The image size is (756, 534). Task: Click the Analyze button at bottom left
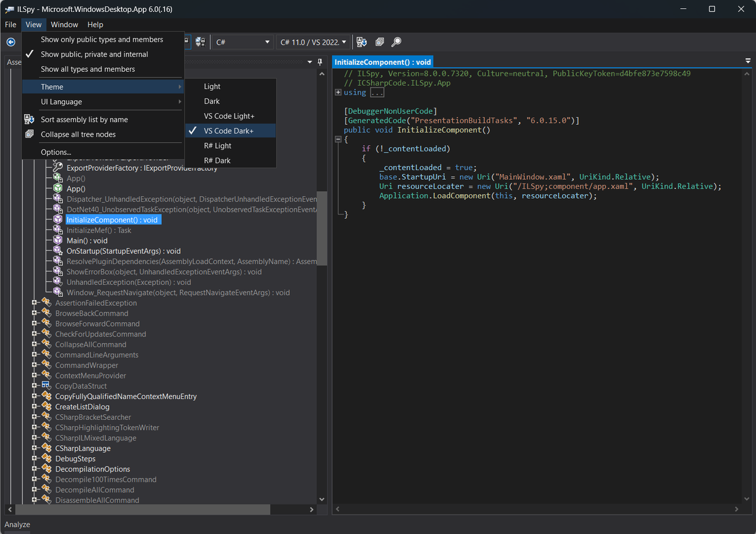click(17, 525)
